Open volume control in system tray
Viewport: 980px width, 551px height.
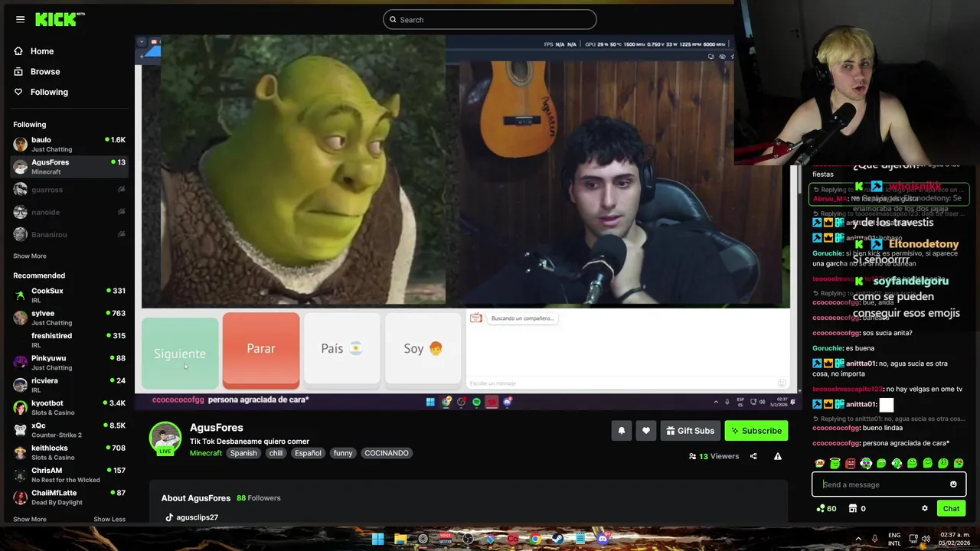tap(926, 539)
